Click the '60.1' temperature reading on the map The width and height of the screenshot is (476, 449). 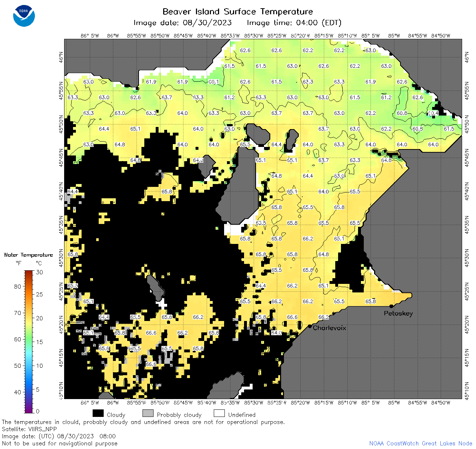coord(214,82)
